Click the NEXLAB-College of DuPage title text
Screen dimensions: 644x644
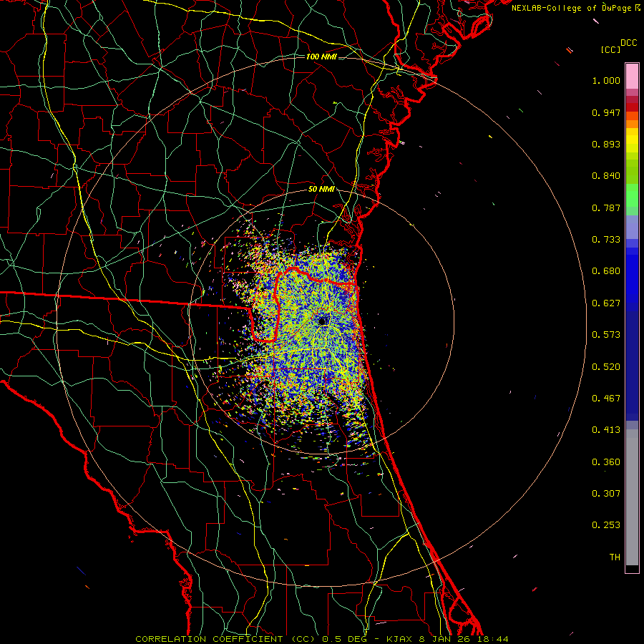[571, 8]
